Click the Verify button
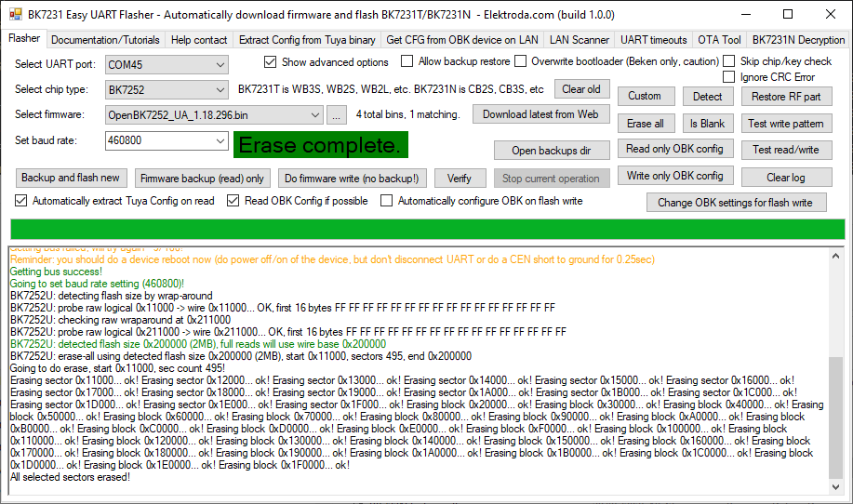The height and width of the screenshot is (504, 853). point(460,179)
